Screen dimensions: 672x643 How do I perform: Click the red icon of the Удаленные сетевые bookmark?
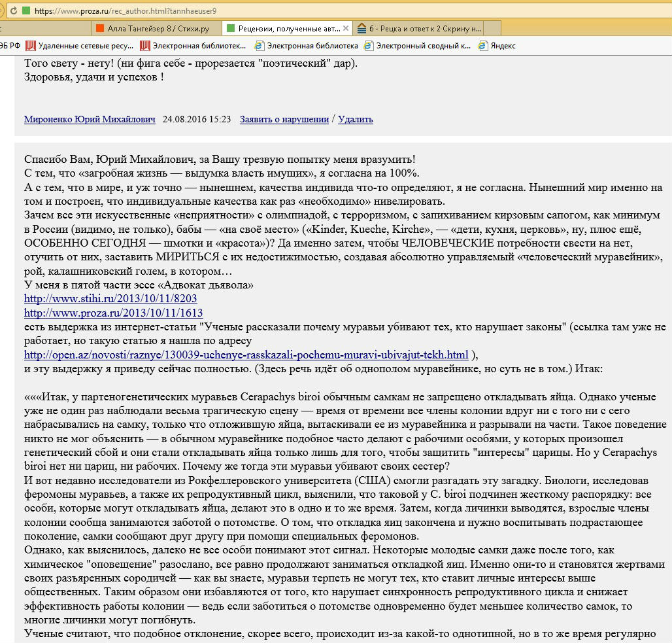tap(31, 46)
